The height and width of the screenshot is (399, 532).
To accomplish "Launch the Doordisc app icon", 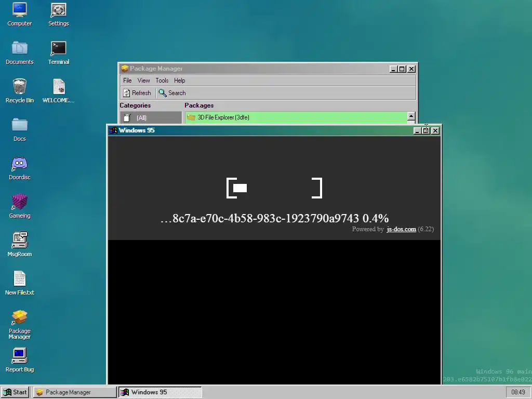I will click(x=20, y=168).
